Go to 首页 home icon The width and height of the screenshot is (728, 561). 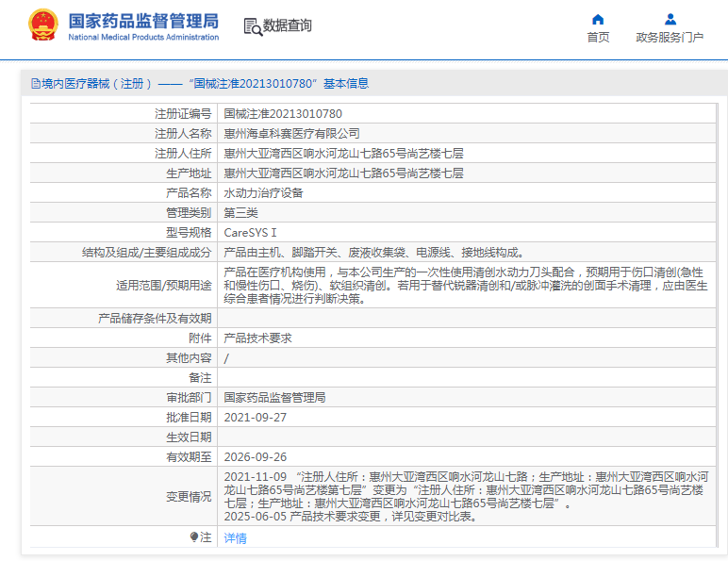click(598, 20)
